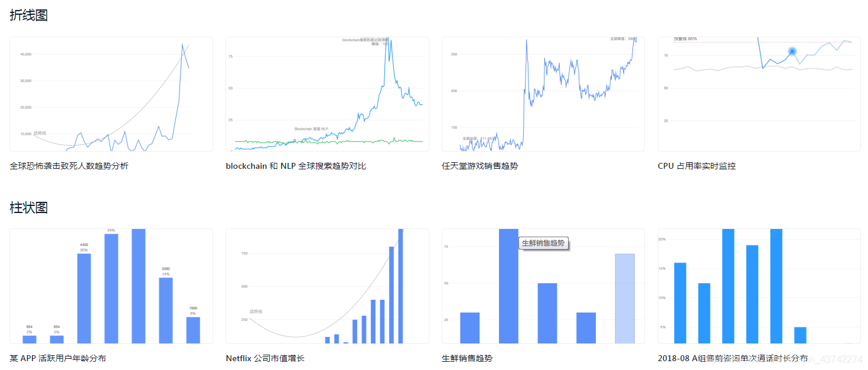868x370 pixels.
Task: Click the 4400 bar in APP age chart
Action: [84, 299]
